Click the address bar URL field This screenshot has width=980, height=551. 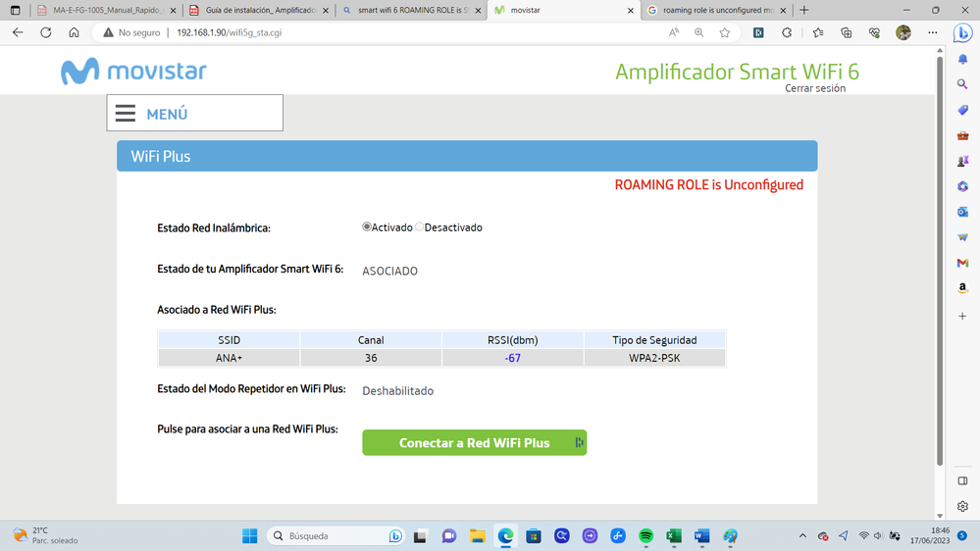click(392, 32)
